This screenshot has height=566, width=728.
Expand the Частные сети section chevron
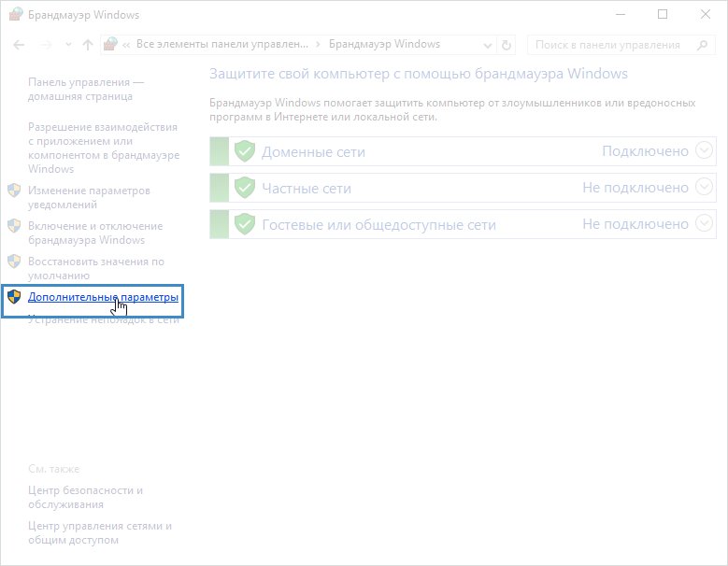pyautogui.click(x=705, y=187)
